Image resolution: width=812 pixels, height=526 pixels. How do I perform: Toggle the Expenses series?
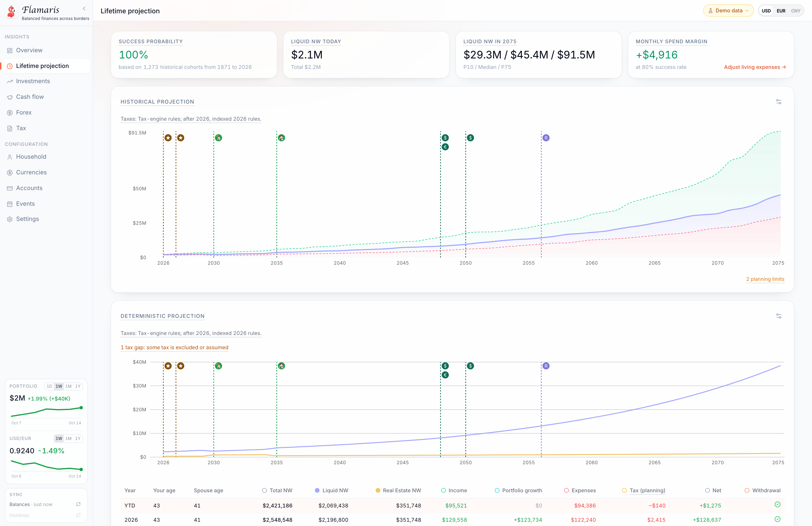tap(580, 491)
